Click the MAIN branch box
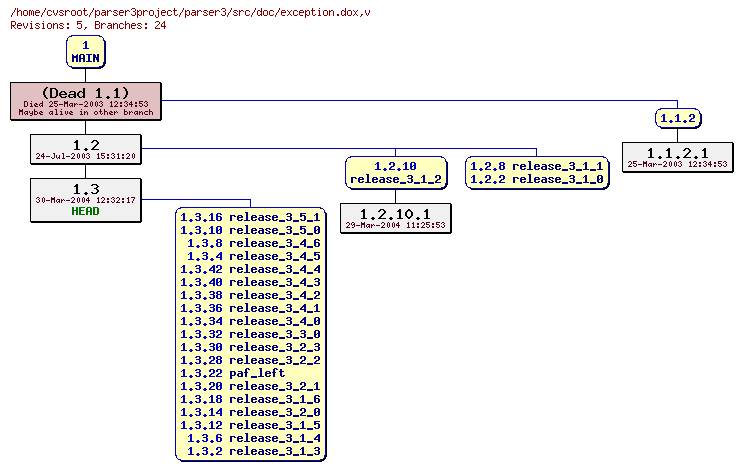This screenshot has height=470, width=742. 86,52
